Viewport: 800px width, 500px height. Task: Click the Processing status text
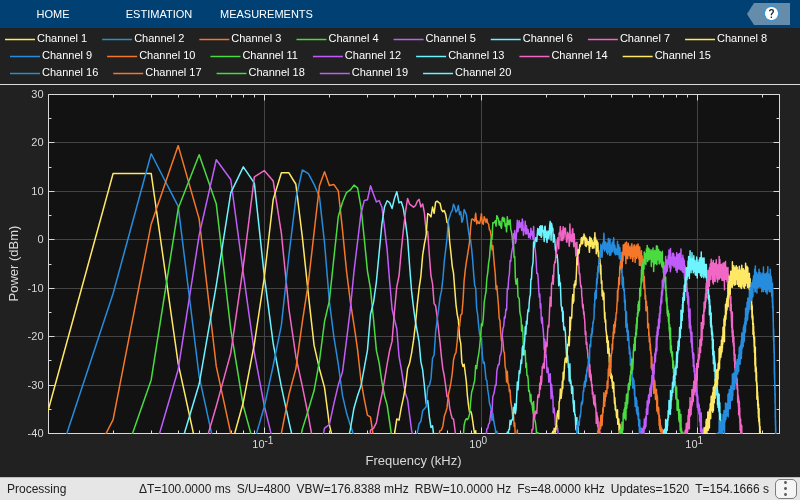pos(37,489)
